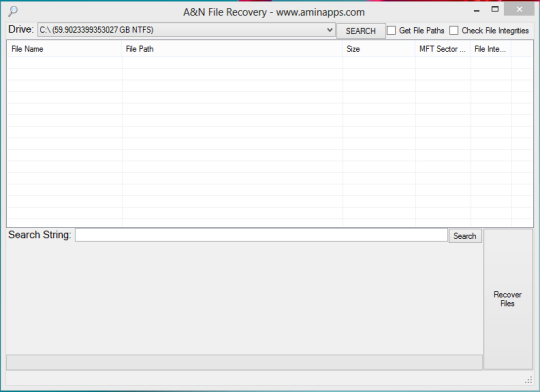Click the Recover Files button
540x392 pixels.
coord(508,299)
